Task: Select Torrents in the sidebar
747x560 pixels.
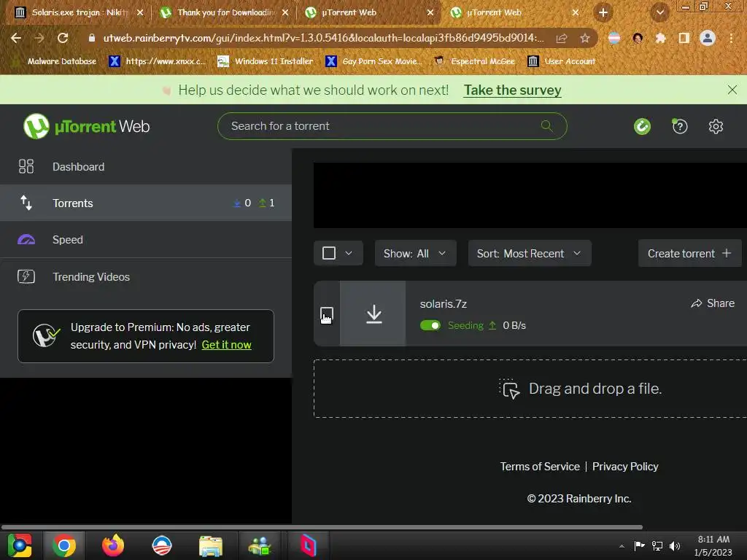Action: pyautogui.click(x=146, y=203)
